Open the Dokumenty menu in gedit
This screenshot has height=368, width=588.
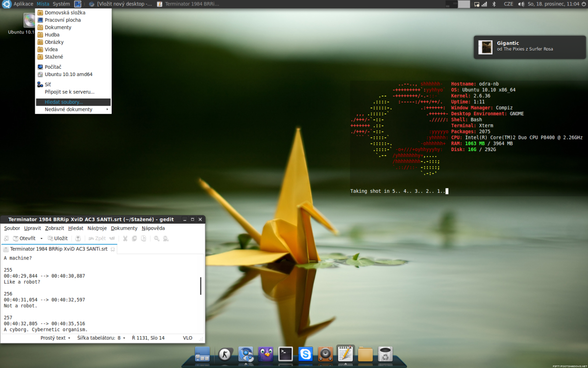[x=124, y=228]
